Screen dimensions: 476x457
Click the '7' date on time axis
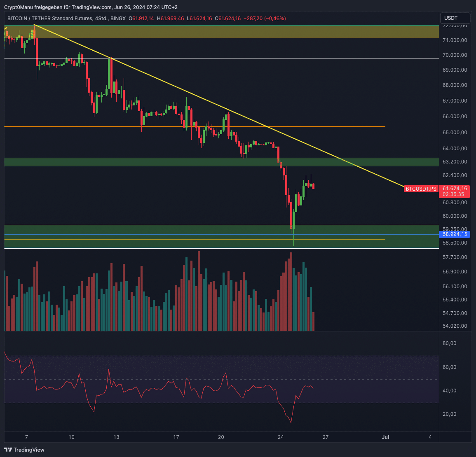[26, 437]
